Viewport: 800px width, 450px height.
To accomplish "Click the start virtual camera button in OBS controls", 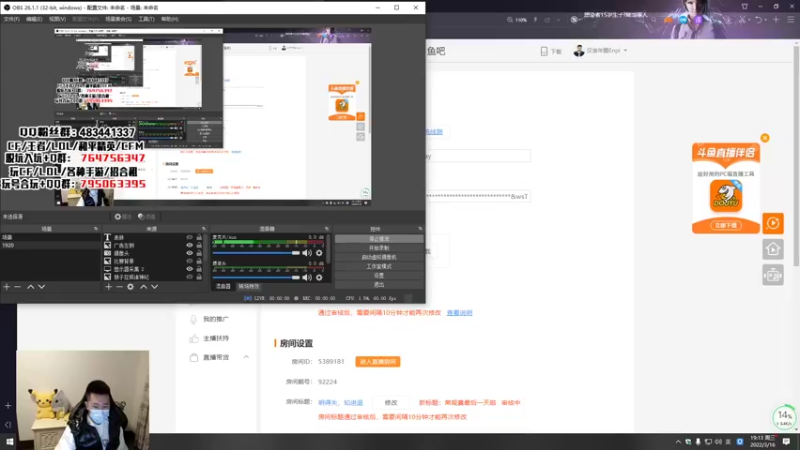I will click(x=379, y=257).
